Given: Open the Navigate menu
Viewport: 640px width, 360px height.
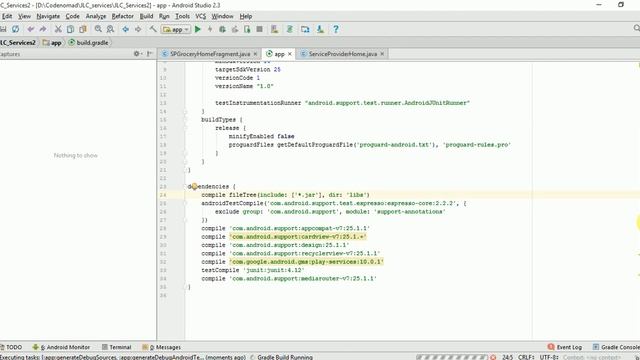Looking at the screenshot, I should [48, 16].
